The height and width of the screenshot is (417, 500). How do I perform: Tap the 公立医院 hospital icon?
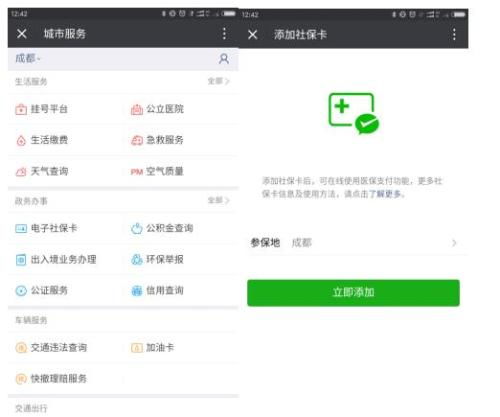pyautogui.click(x=137, y=109)
